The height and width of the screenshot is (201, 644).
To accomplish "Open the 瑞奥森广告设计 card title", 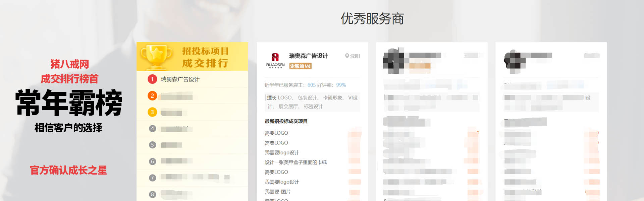I will pyautogui.click(x=309, y=56).
